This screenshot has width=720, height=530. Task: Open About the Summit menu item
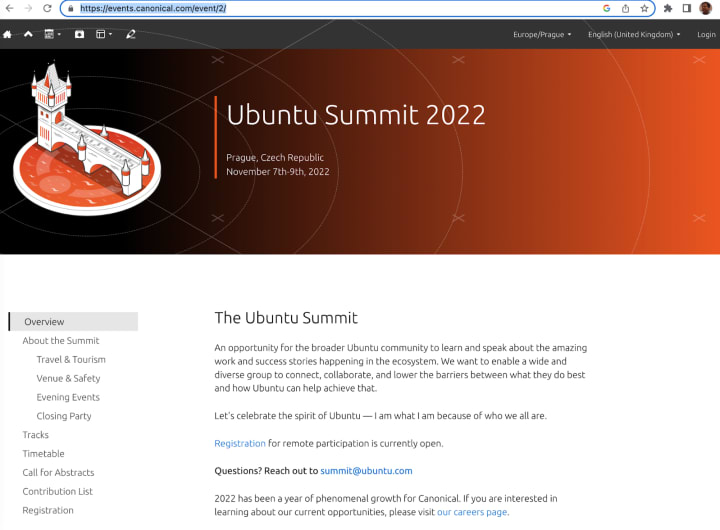tap(61, 341)
